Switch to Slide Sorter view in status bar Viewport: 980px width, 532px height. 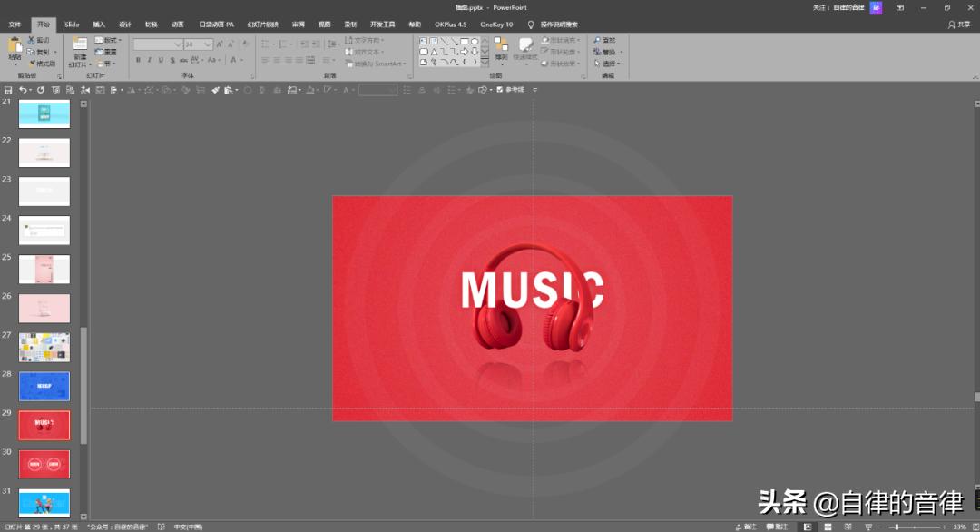[828, 527]
